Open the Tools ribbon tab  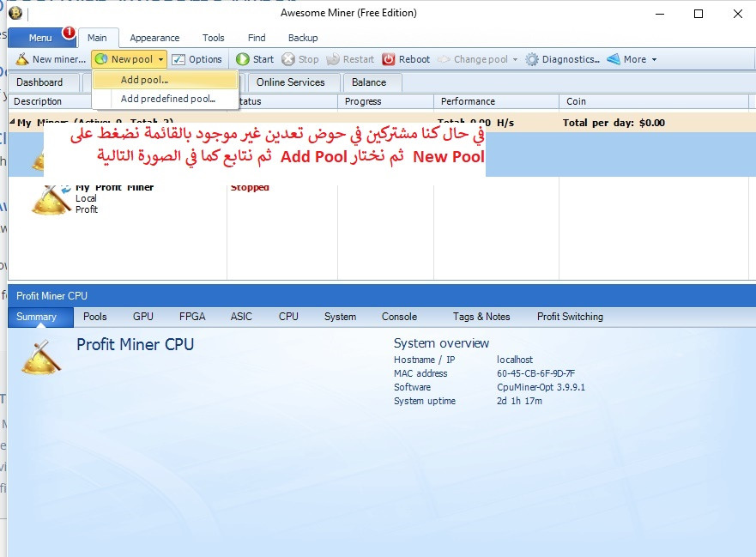[x=213, y=38]
